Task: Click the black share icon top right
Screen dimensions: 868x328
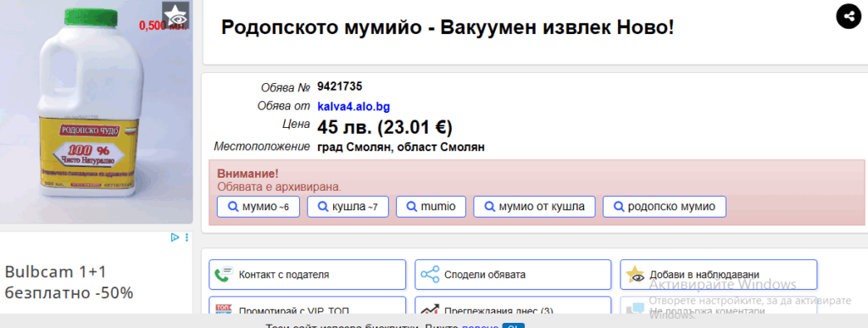Action: (849, 16)
